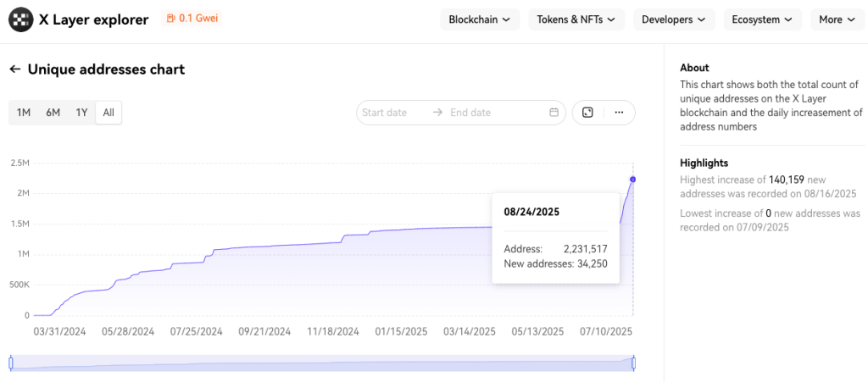868x382 pixels.
Task: Open the calendar icon in date picker
Action: point(554,113)
